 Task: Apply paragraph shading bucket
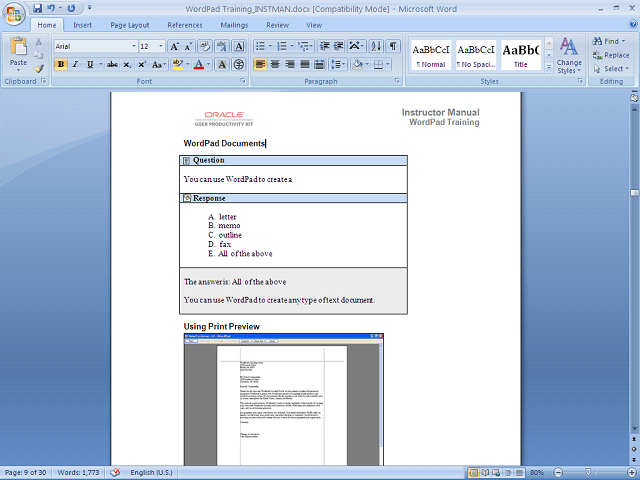358,64
